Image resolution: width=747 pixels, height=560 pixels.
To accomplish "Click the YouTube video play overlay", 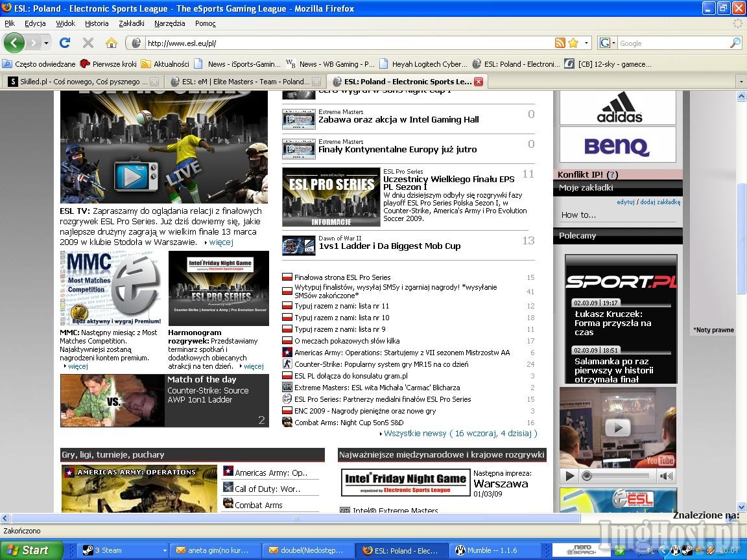I will click(x=618, y=428).
